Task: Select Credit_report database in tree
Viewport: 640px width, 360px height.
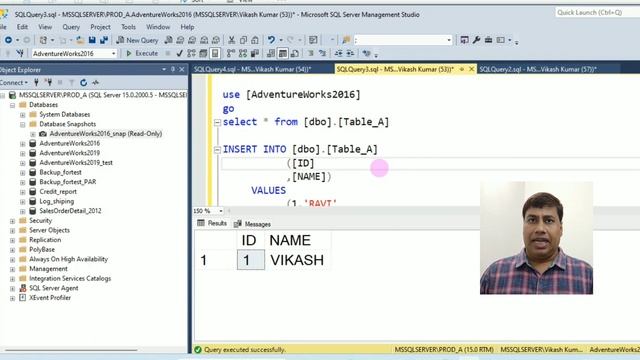Action: click(x=58, y=191)
